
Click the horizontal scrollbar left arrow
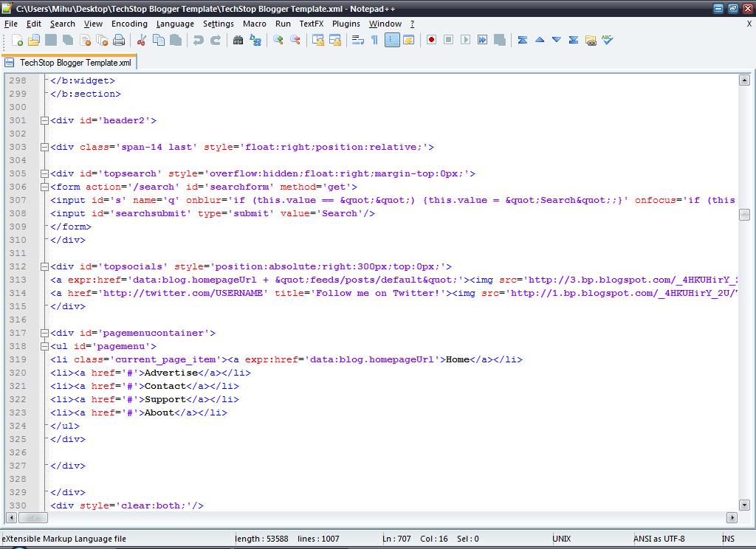(x=11, y=518)
